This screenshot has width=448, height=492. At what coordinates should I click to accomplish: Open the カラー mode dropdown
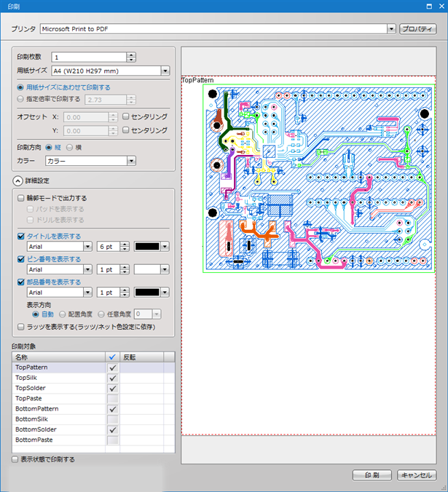(130, 161)
